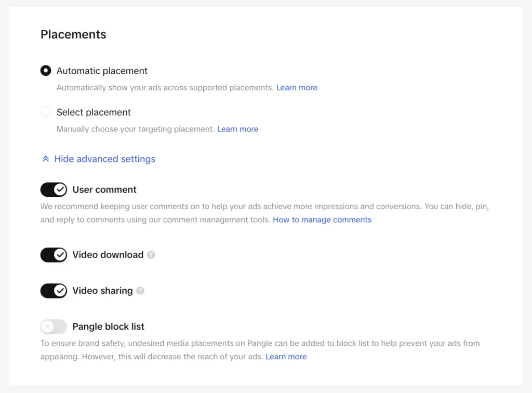Click the help icon beside Video download
532x393 pixels.
click(x=151, y=255)
